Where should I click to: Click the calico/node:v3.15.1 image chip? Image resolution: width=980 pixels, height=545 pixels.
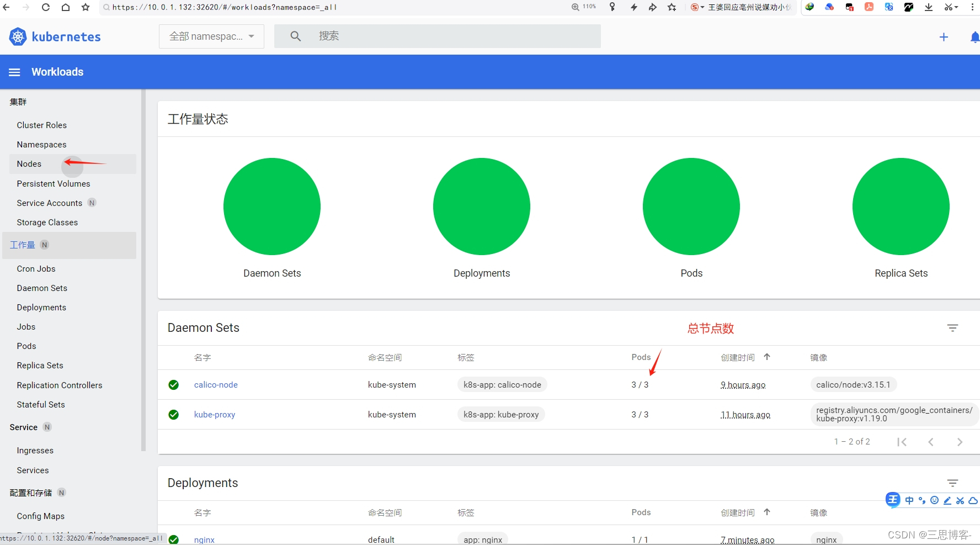(853, 385)
